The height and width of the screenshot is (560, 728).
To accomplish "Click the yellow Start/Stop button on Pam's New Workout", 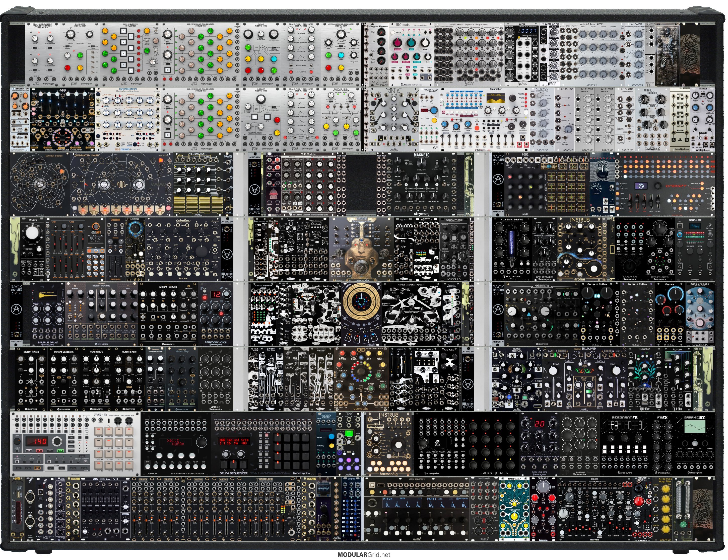I will click(332, 446).
